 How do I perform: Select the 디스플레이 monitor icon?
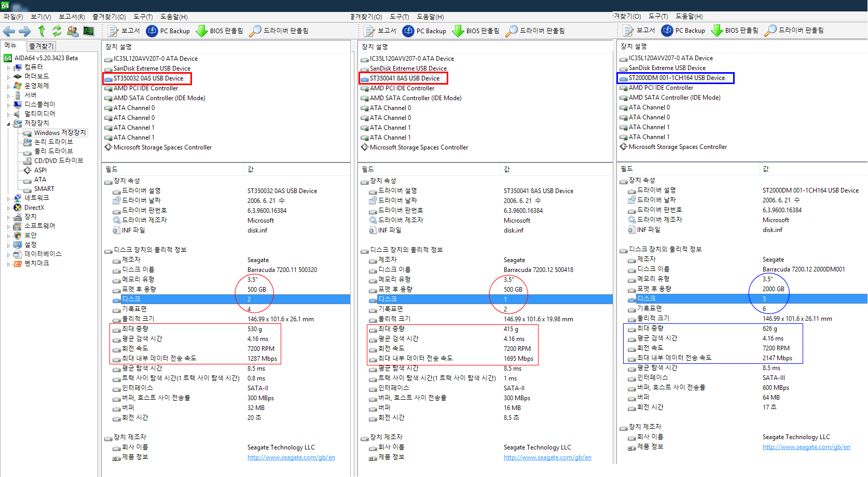pos(18,104)
